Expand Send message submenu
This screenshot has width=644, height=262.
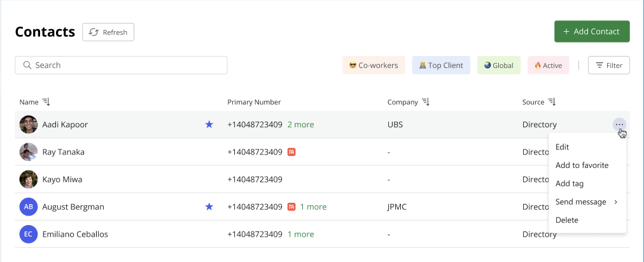click(587, 202)
